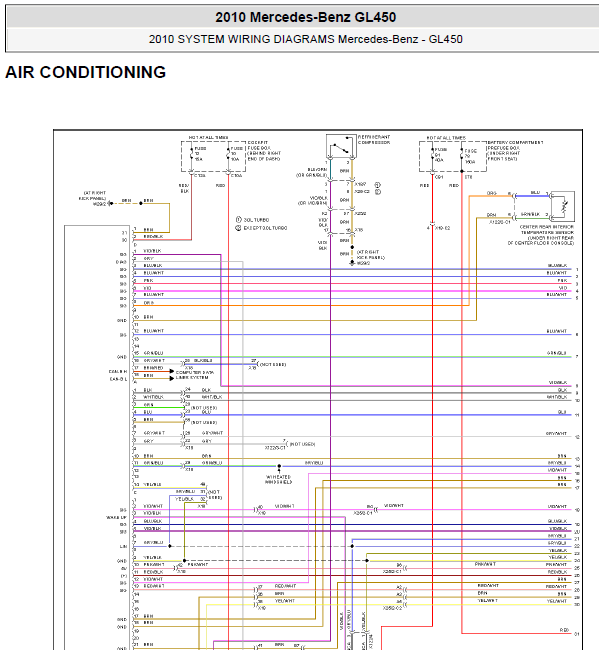Screen dimensions: 599x650
Task: Click the '2010 Mercedes-Benz GL450' title
Action: pyautogui.click(x=306, y=17)
